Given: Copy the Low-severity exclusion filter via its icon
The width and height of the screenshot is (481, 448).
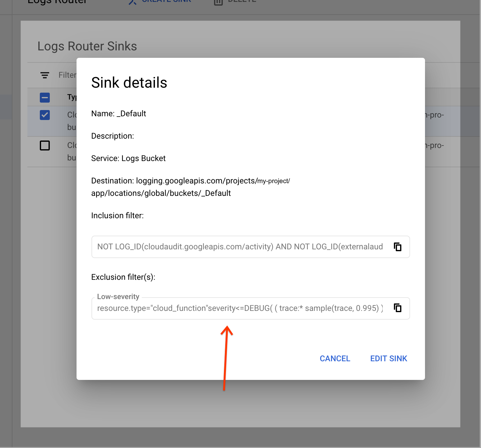Looking at the screenshot, I should point(398,308).
